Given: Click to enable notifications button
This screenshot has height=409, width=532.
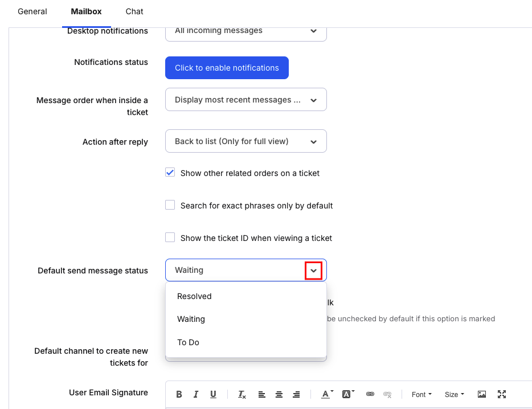Looking at the screenshot, I should (227, 68).
